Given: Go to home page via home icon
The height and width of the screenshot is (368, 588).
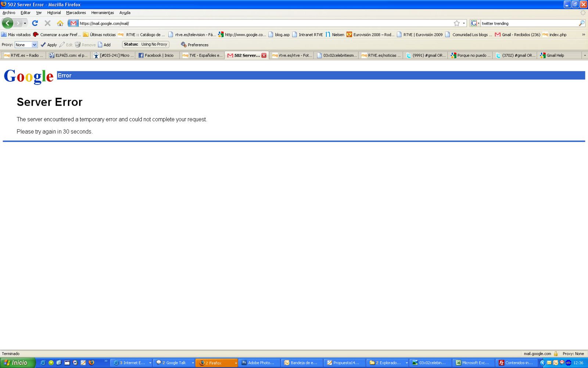Looking at the screenshot, I should coord(60,23).
